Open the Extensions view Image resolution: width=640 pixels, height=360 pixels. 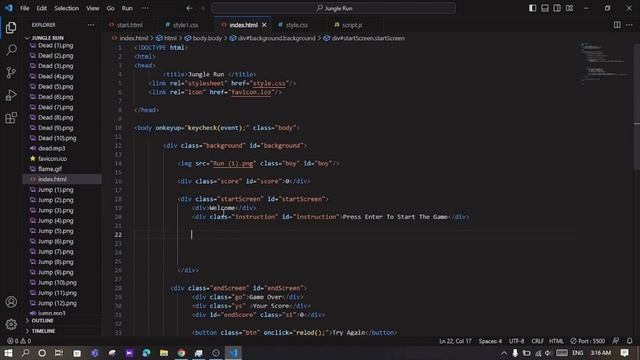(11, 118)
